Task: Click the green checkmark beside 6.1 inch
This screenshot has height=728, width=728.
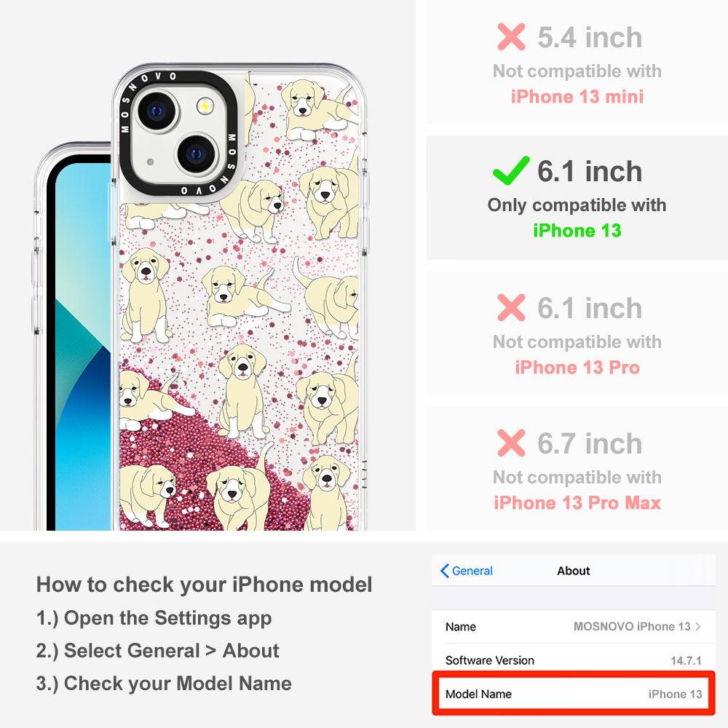Action: click(511, 171)
